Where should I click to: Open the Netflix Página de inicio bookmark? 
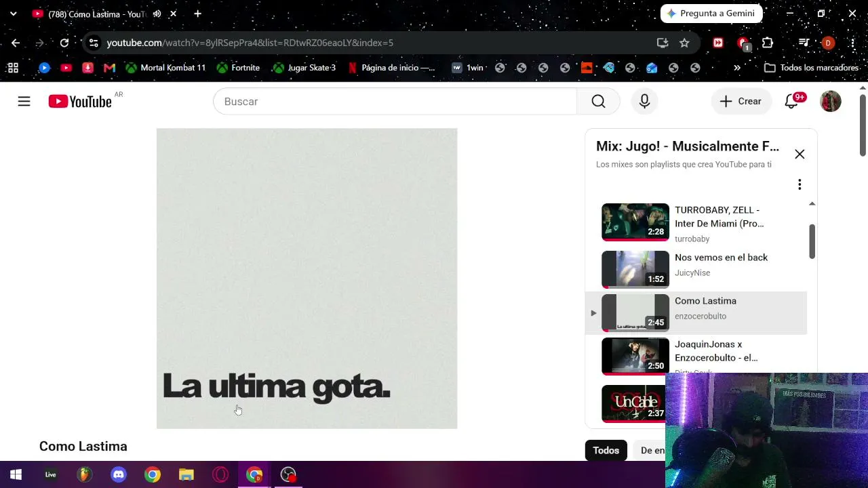click(391, 68)
